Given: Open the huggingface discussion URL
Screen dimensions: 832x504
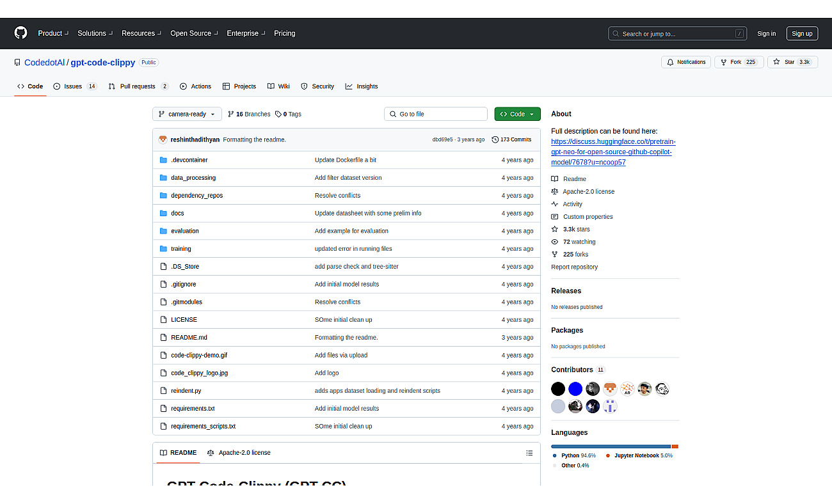Looking at the screenshot, I should coord(613,152).
